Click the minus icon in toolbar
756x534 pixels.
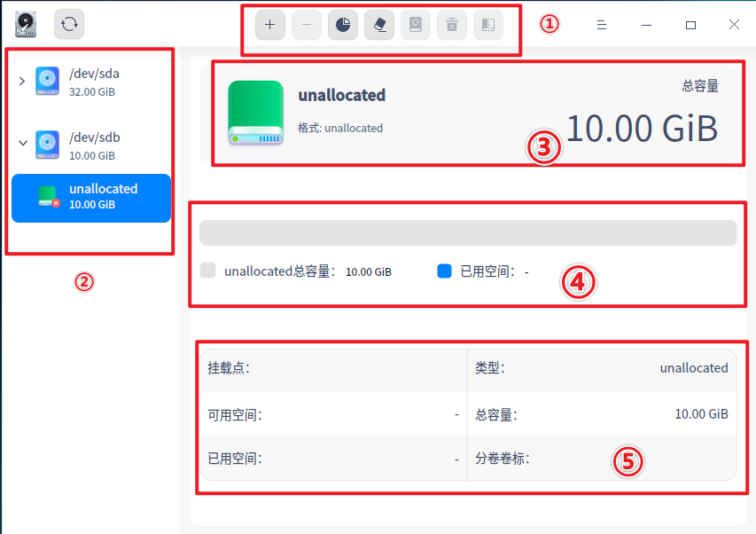pos(307,26)
